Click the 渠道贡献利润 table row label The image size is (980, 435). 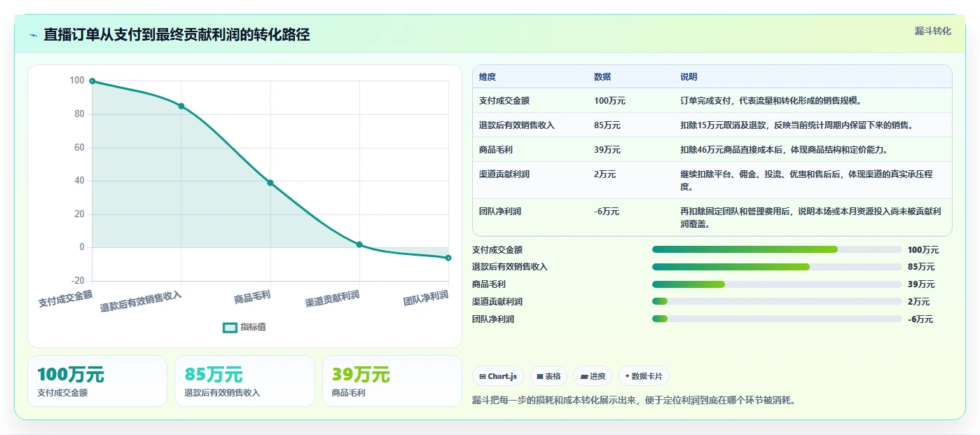point(504,174)
